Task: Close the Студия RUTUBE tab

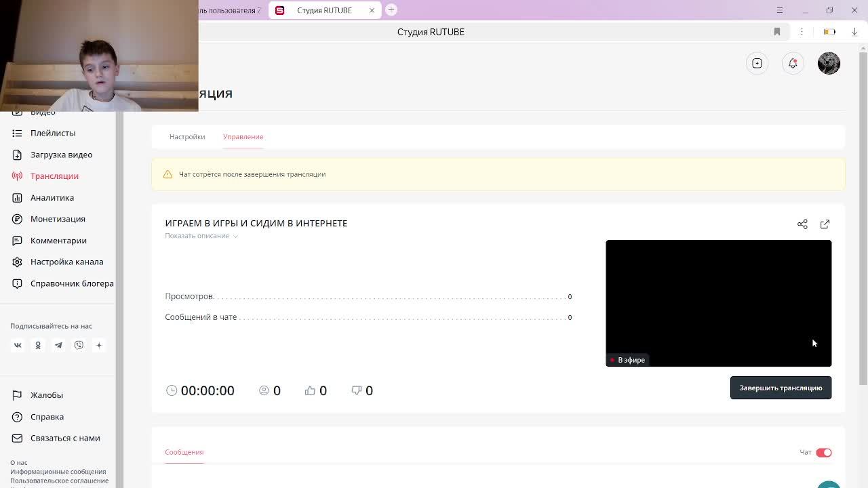Action: coord(372,10)
